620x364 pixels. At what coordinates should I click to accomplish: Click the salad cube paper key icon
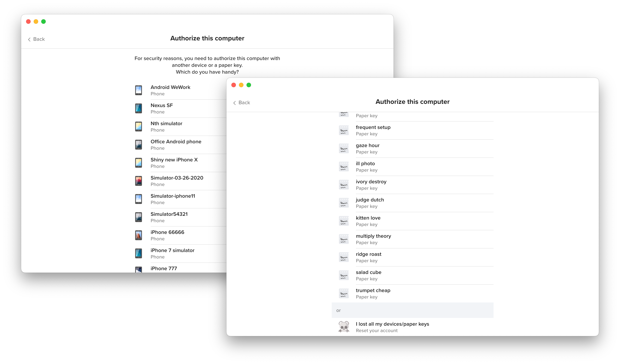click(344, 275)
